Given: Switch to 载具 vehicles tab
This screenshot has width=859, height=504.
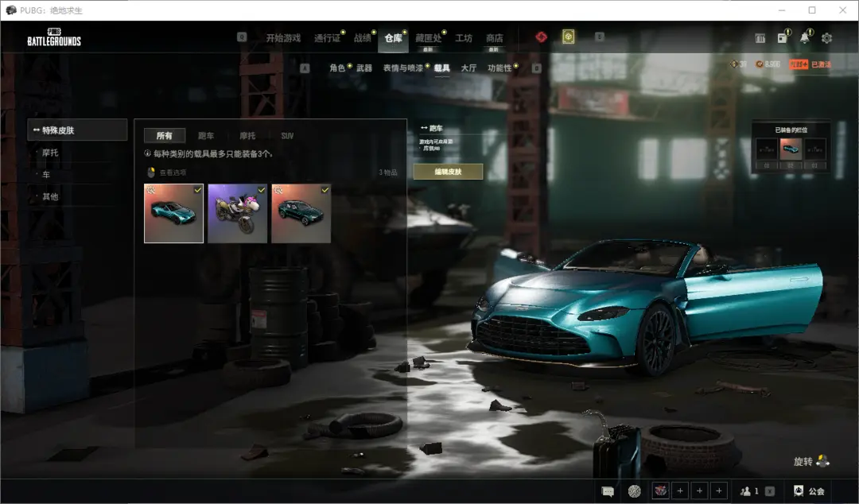Looking at the screenshot, I should click(x=442, y=68).
